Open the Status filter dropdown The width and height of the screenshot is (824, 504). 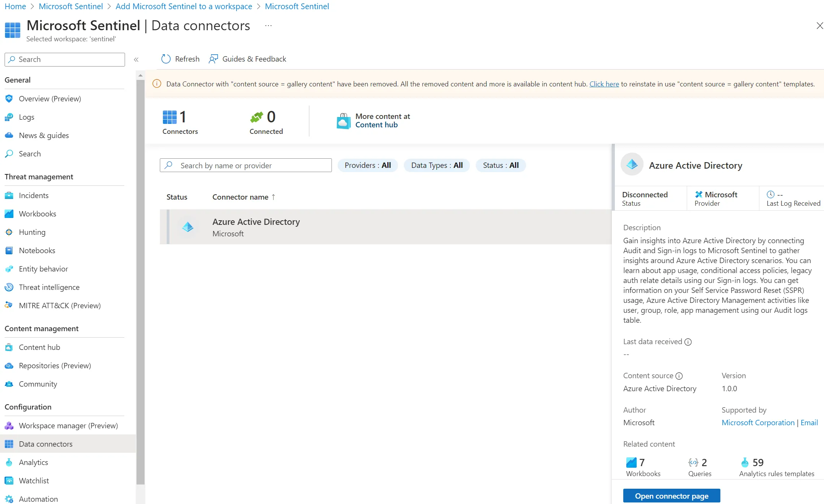click(x=501, y=165)
